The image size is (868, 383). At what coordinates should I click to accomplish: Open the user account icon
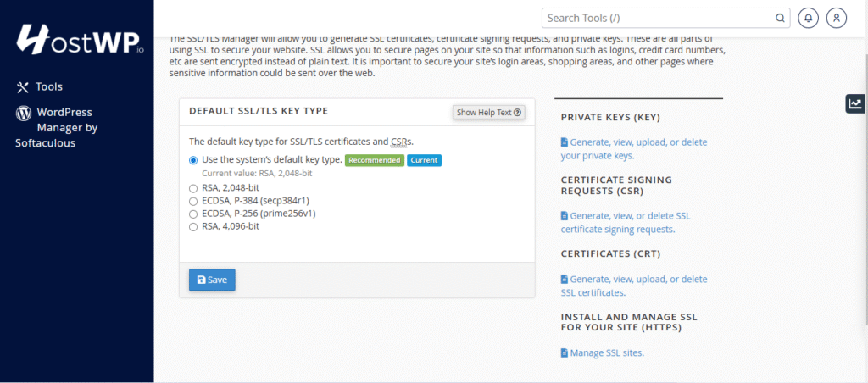pos(837,18)
